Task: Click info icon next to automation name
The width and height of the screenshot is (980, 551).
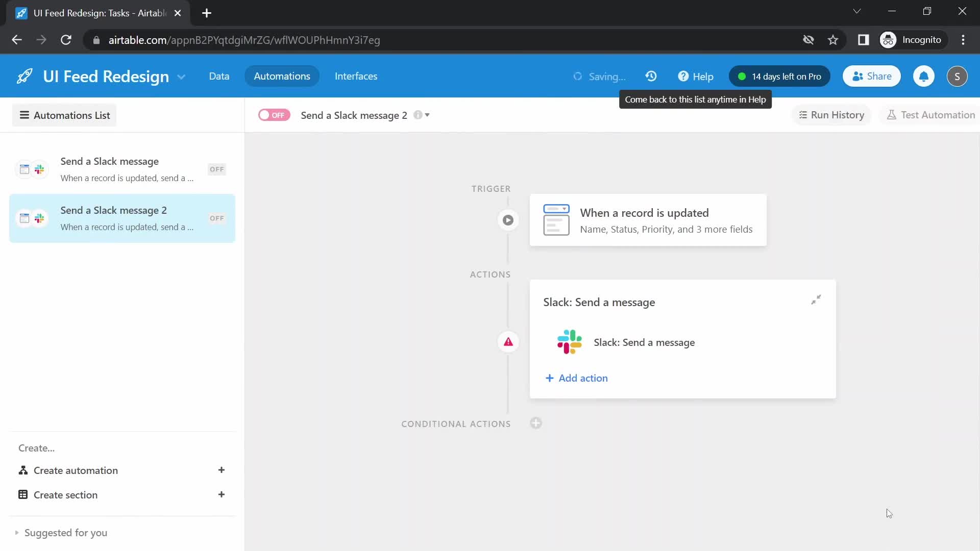Action: (418, 115)
